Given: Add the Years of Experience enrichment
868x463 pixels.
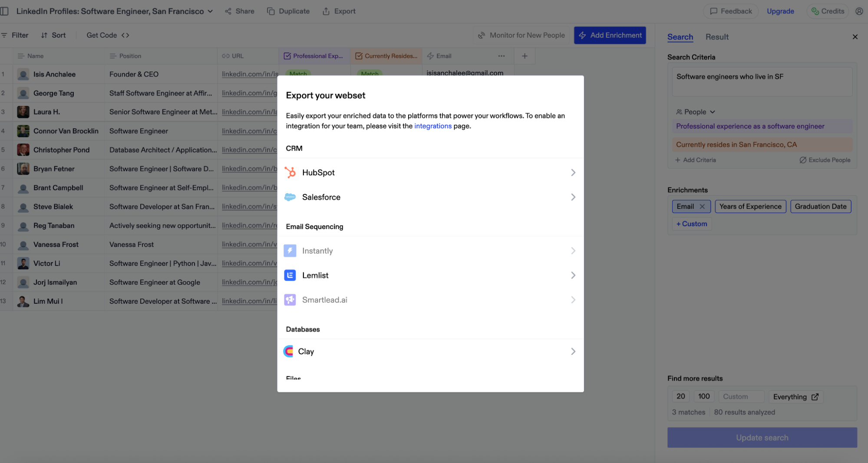Looking at the screenshot, I should pyautogui.click(x=750, y=207).
